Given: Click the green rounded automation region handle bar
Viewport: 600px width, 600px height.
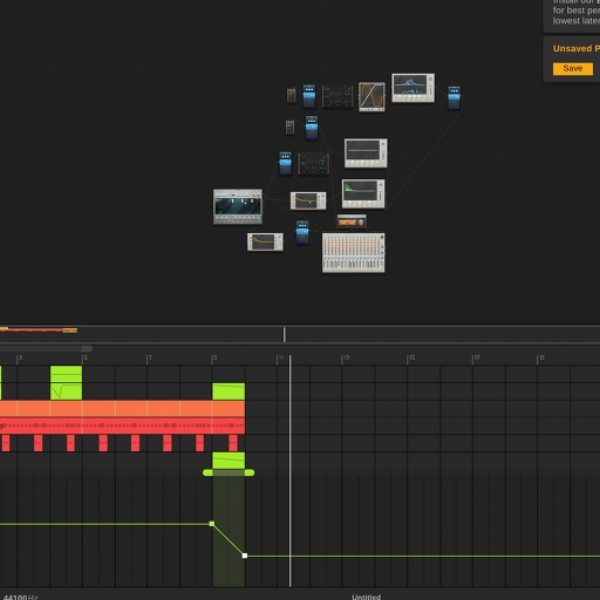Looking at the screenshot, I should click(x=228, y=473).
